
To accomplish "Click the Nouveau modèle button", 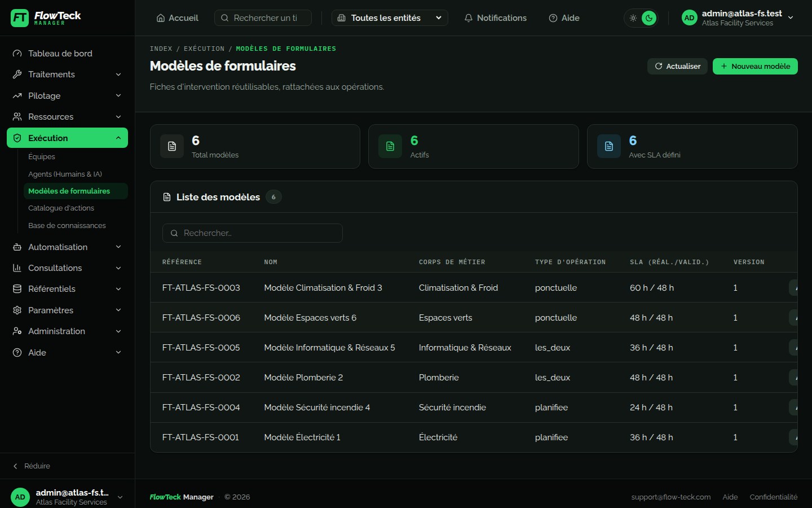I will click(755, 66).
